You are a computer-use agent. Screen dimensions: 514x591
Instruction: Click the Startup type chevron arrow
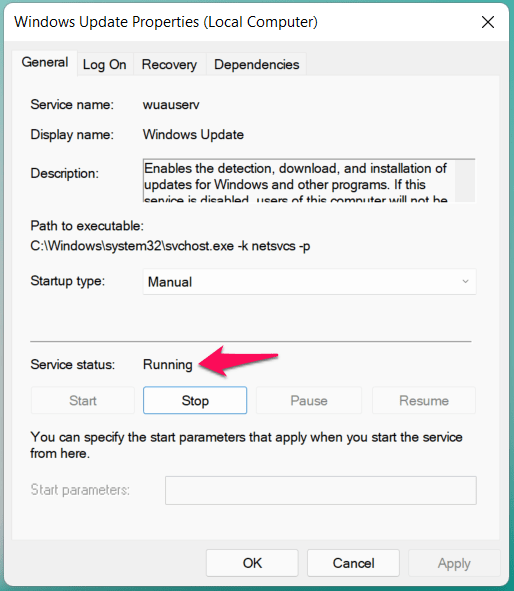point(465,282)
